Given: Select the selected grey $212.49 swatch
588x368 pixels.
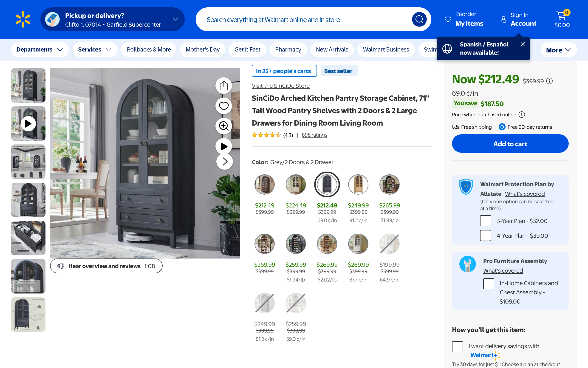Looking at the screenshot, I should click(327, 184).
